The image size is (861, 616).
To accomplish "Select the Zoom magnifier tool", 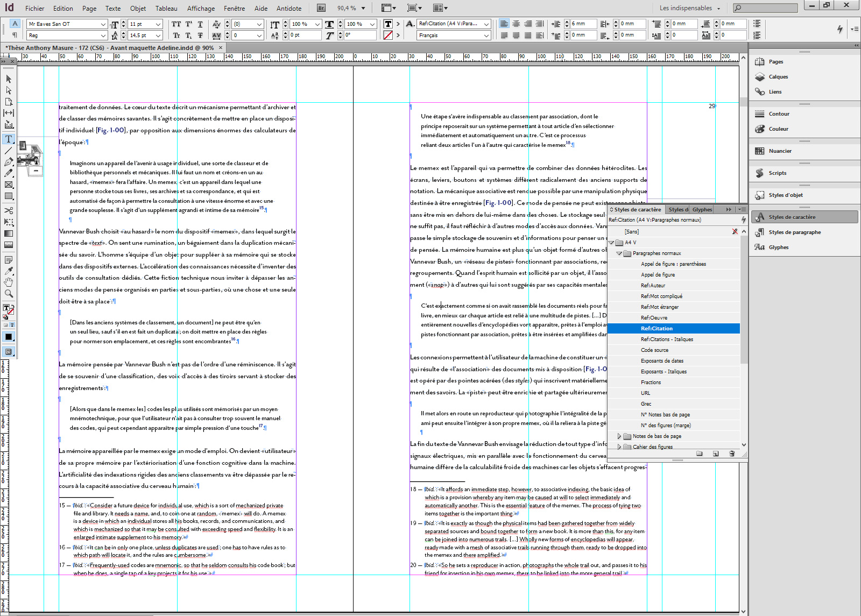I will click(9, 294).
